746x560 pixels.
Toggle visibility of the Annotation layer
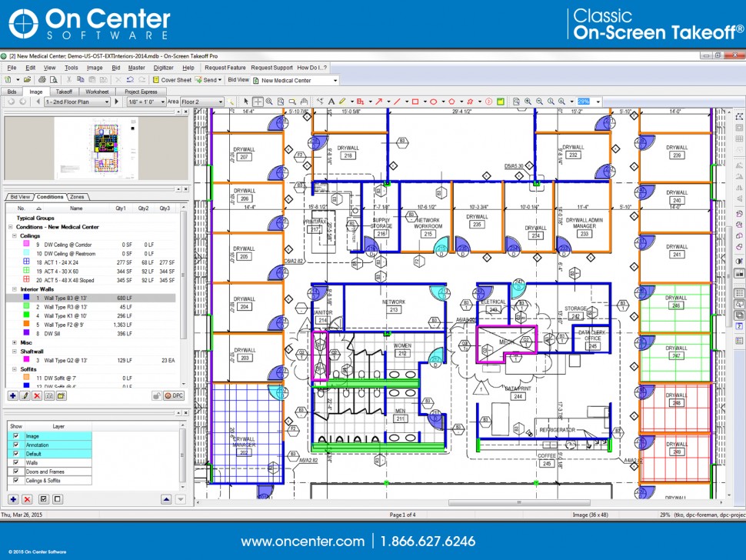tap(16, 445)
